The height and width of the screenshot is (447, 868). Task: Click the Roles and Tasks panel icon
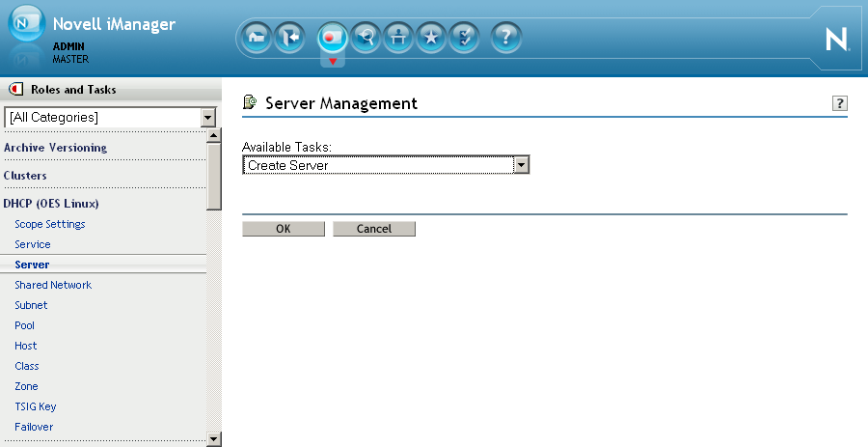(16, 89)
